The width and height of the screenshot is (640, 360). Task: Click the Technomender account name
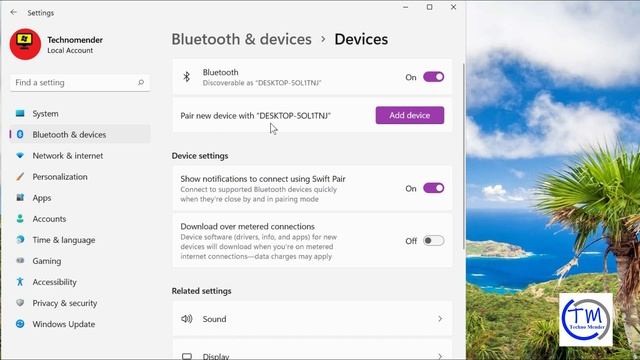click(x=75, y=40)
